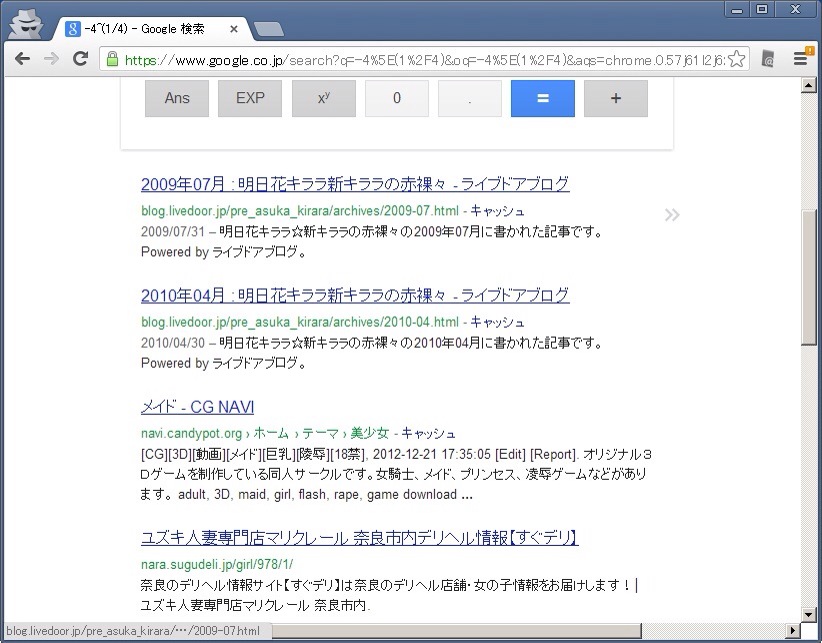The image size is (822, 643).
Task: Click the green padlock security icon
Action: pyautogui.click(x=112, y=59)
